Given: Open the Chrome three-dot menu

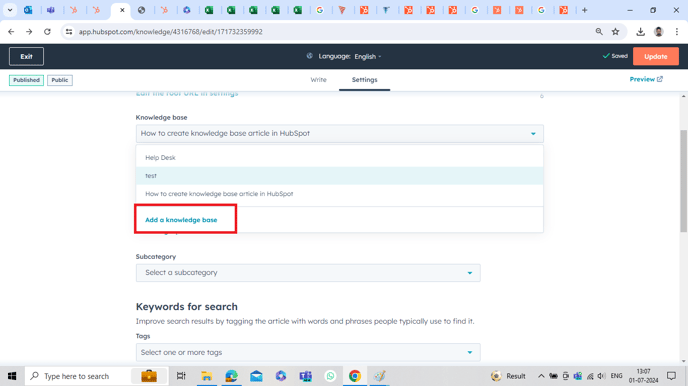Looking at the screenshot, I should point(677,32).
